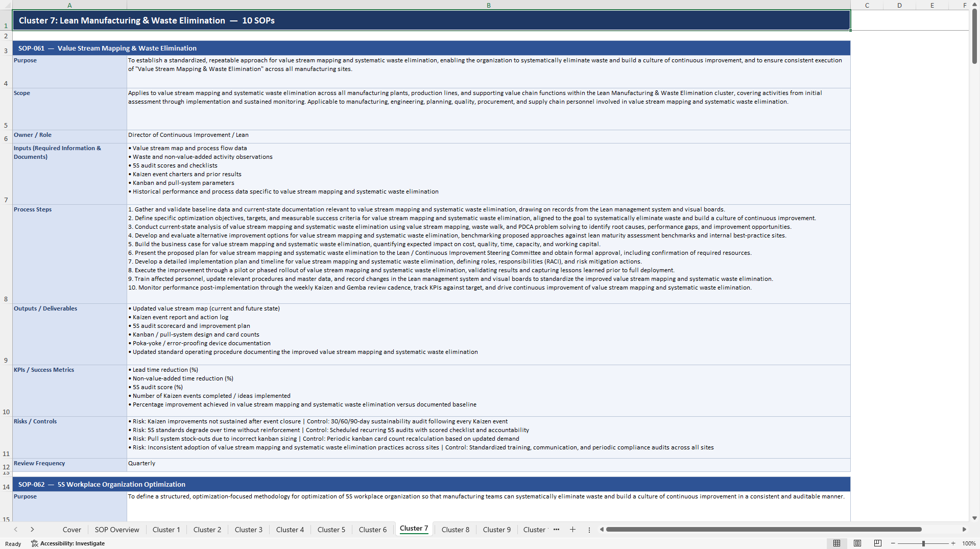Image resolution: width=980 pixels, height=549 pixels.
Task: Click the Ready status indicator
Action: (x=13, y=543)
